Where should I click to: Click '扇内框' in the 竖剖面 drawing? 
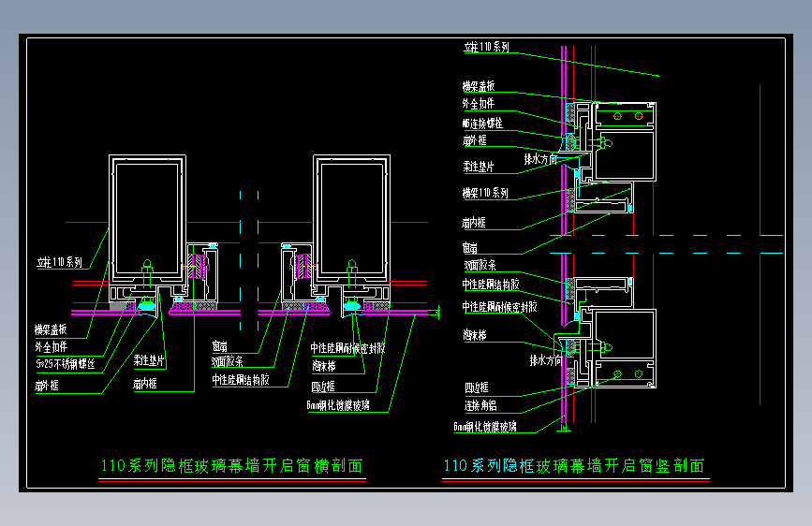pyautogui.click(x=473, y=223)
